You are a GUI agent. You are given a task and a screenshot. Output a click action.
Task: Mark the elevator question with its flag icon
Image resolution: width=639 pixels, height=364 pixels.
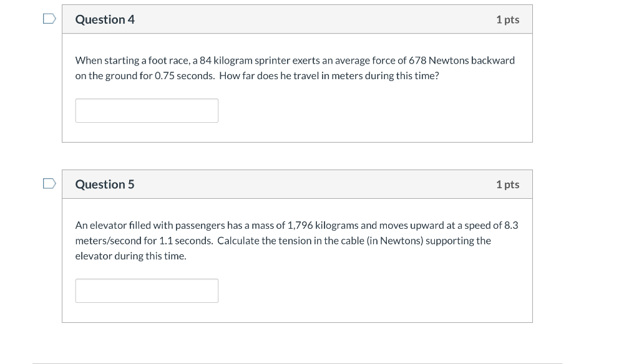click(x=49, y=184)
